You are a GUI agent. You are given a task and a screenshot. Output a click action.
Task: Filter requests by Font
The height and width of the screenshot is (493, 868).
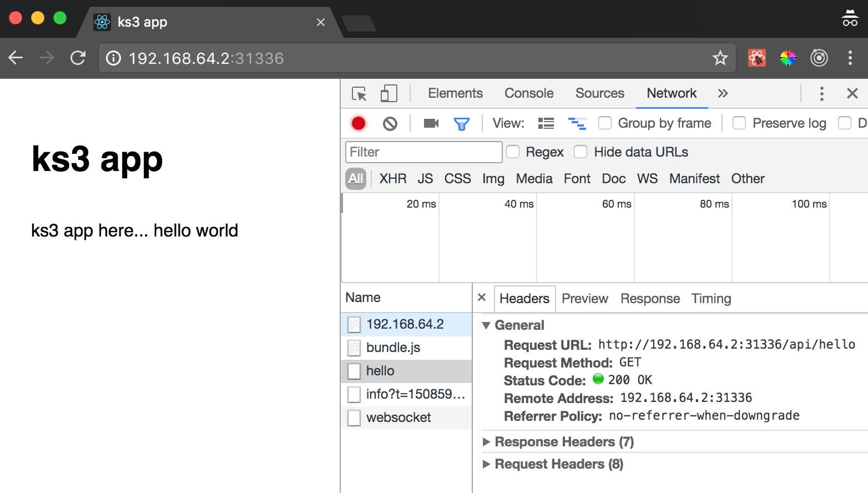pos(577,179)
